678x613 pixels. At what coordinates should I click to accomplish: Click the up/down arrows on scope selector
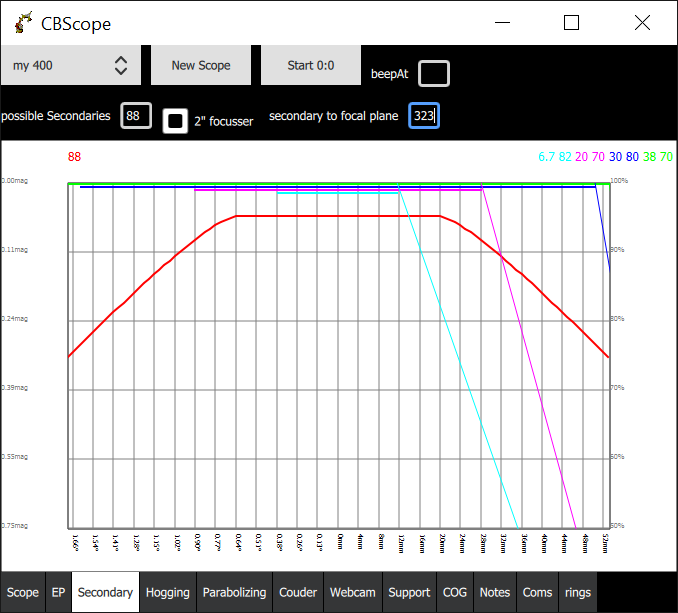pos(121,66)
